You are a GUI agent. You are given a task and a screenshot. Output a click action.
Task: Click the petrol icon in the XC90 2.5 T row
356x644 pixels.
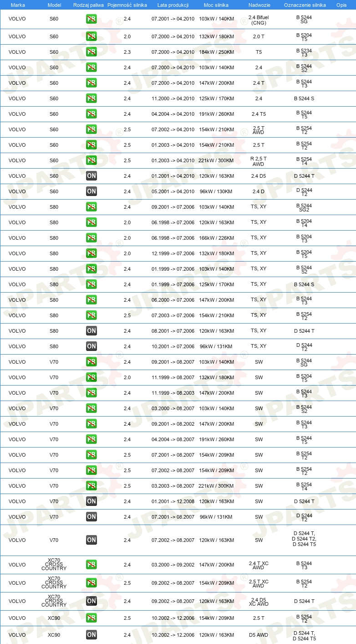[92, 618]
